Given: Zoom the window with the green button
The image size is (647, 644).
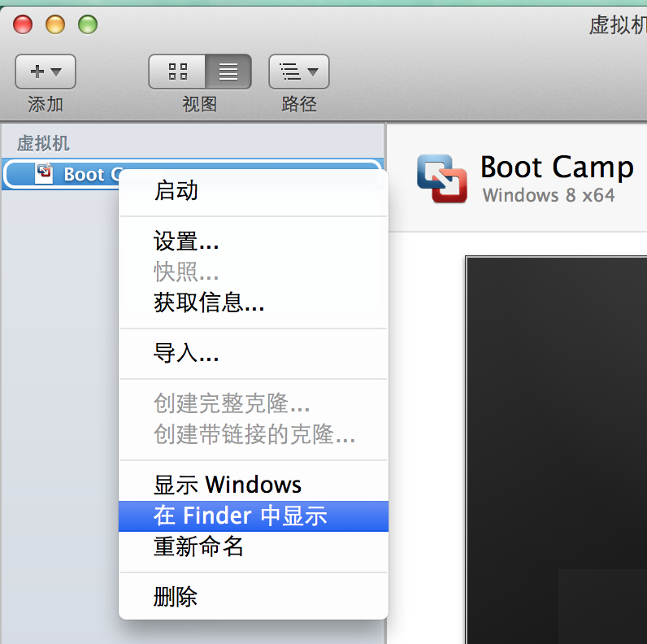Looking at the screenshot, I should (88, 24).
